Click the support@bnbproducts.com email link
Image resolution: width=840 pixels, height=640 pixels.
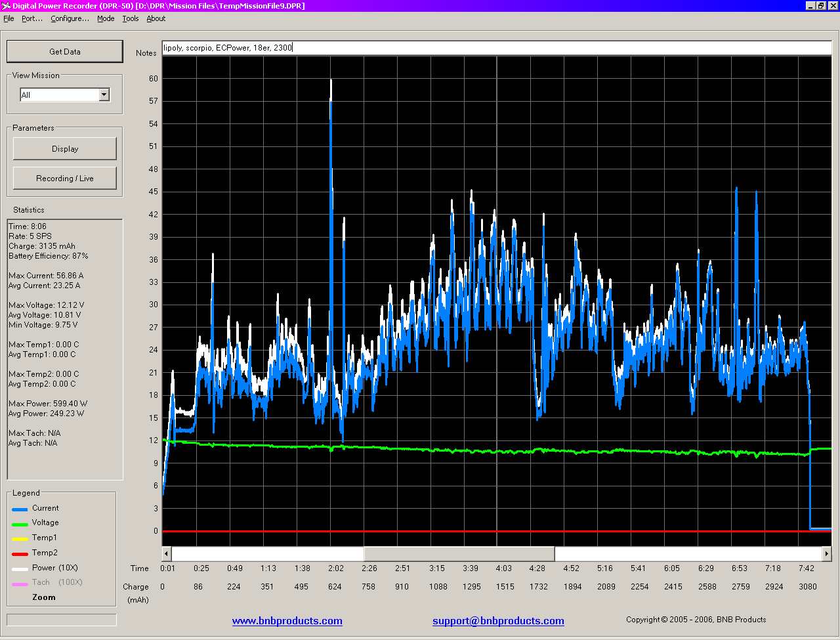pyautogui.click(x=498, y=620)
